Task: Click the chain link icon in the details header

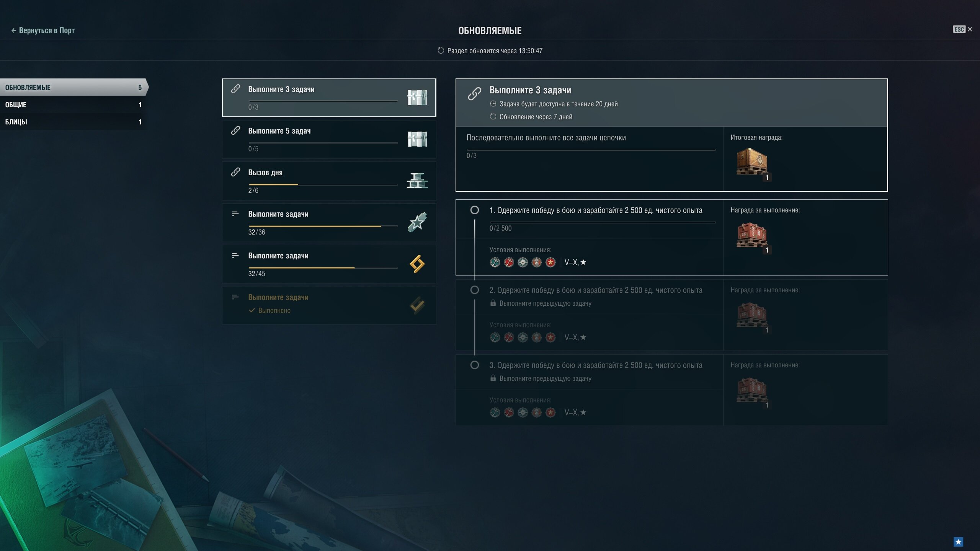Action: 475,93
